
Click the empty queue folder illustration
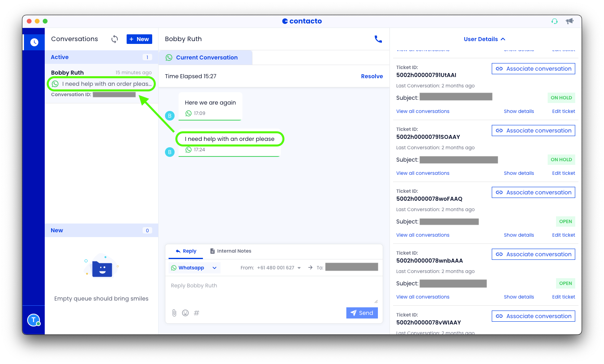click(101, 266)
